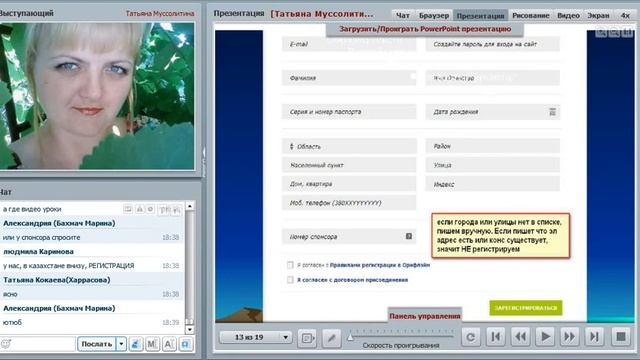
Task: Click the first small icon in chat header row
Action: (128, 209)
